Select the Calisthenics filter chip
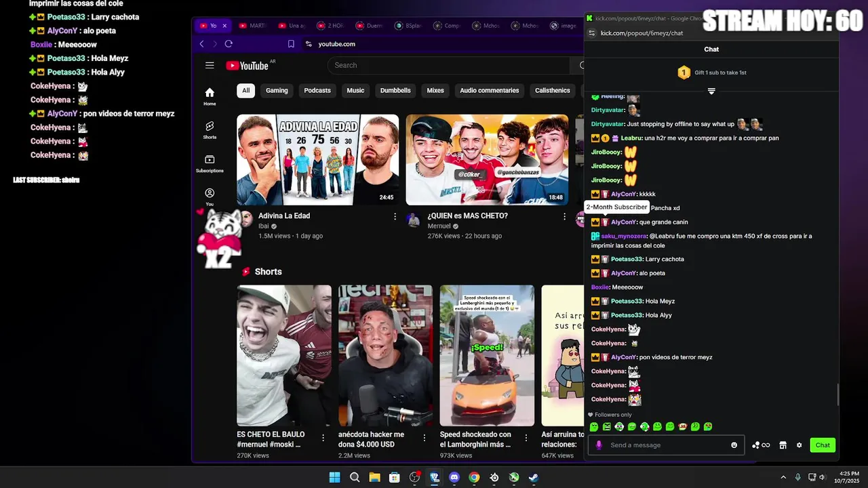This screenshot has width=868, height=488. pyautogui.click(x=553, y=91)
